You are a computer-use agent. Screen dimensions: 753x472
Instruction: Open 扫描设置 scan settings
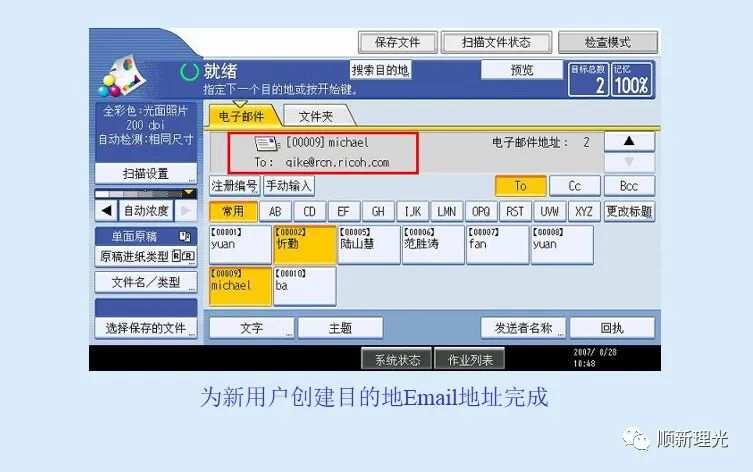click(x=146, y=173)
